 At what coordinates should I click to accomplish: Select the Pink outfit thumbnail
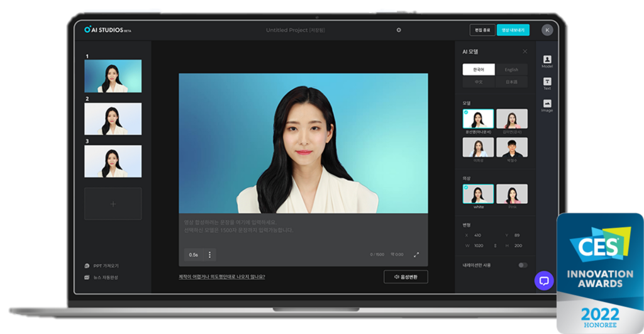[512, 194]
